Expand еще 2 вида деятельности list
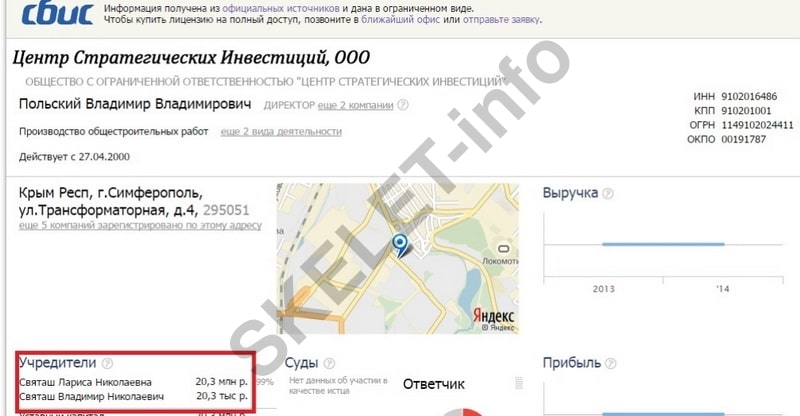Image resolution: width=800 pixels, height=416 pixels. 281,131
